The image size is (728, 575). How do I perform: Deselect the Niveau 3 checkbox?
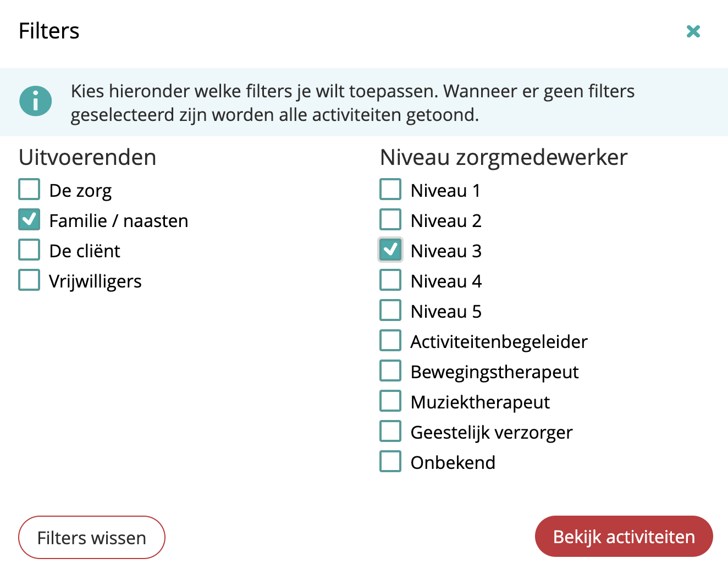pos(390,250)
